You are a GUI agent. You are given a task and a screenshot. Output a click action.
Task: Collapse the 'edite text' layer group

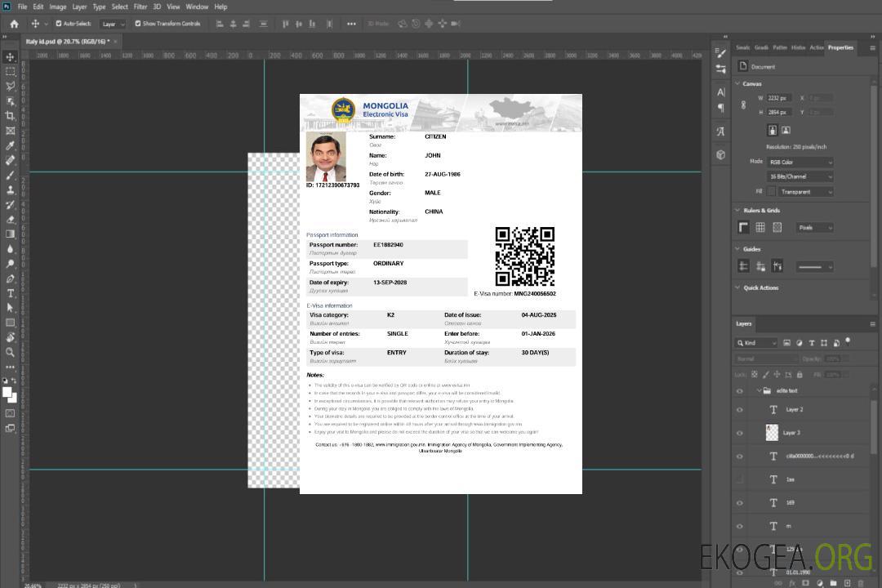pyautogui.click(x=759, y=390)
